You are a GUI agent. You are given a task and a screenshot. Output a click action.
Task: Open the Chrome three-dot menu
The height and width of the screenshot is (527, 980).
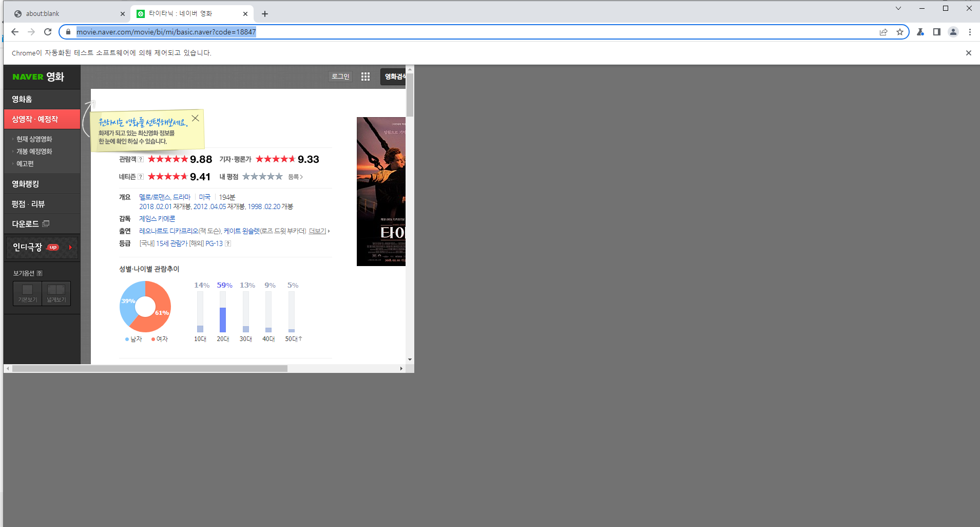tap(970, 32)
